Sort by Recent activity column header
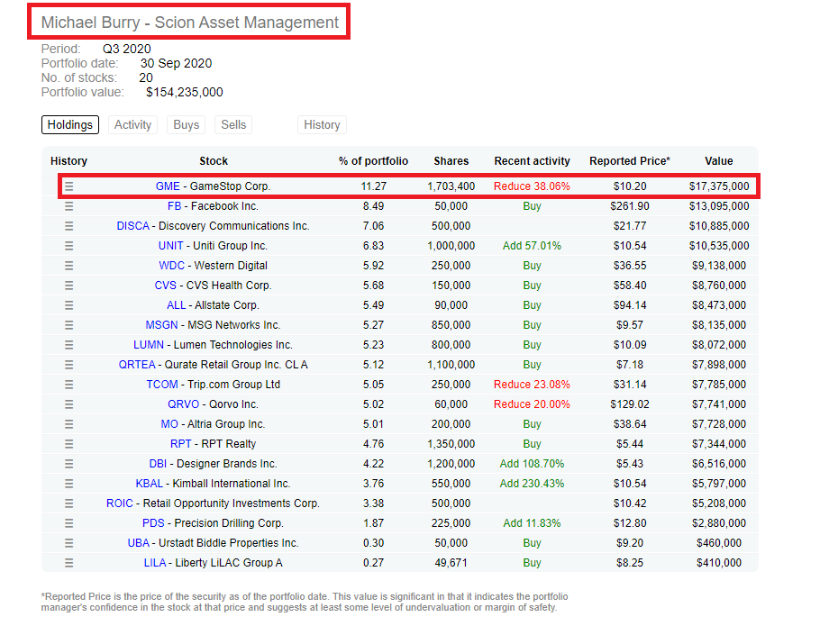Screen dimensions: 820x644 coord(532,161)
